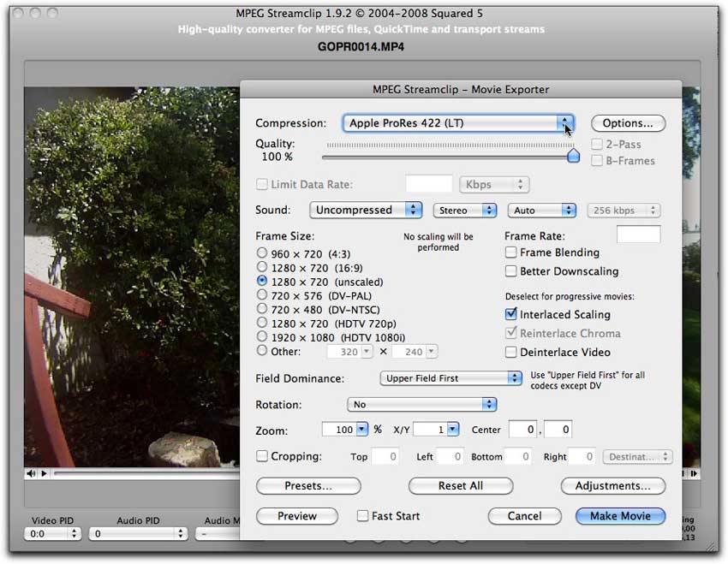Click the second Center coordinate field

pyautogui.click(x=558, y=430)
